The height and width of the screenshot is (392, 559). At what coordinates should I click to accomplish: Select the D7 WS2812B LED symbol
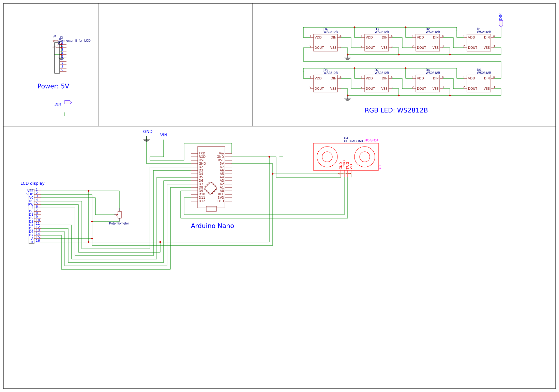[376, 84]
